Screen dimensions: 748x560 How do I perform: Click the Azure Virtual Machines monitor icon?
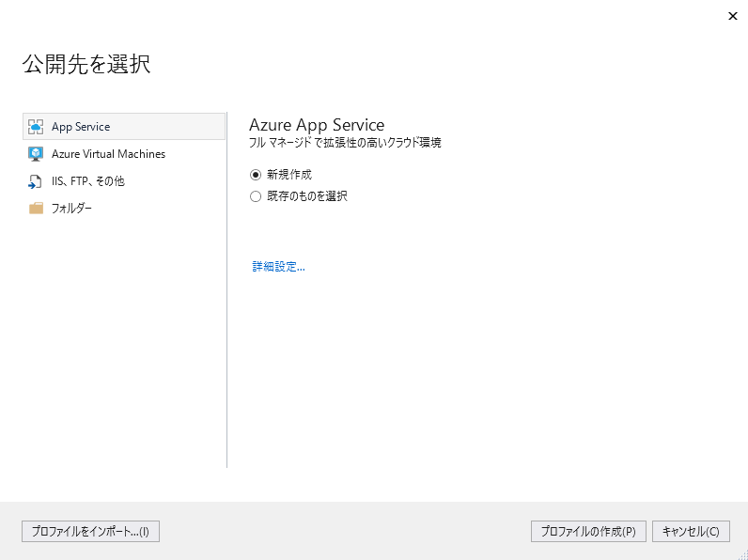pyautogui.click(x=36, y=154)
